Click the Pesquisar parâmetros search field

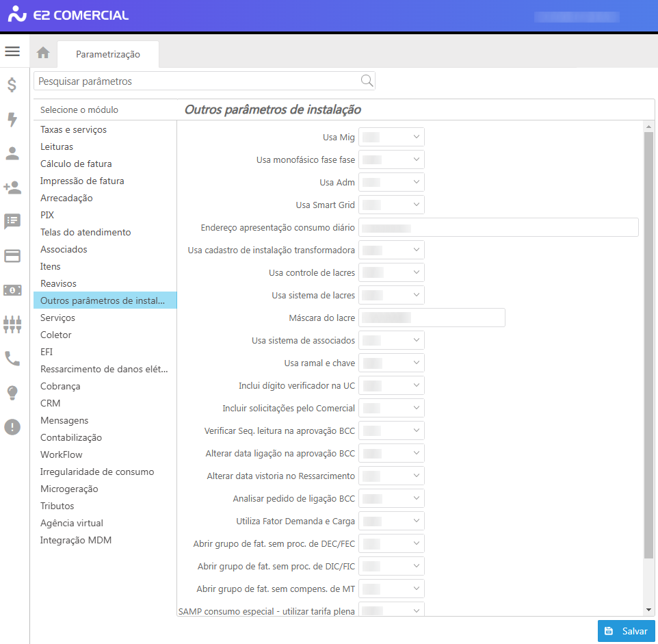coord(197,81)
